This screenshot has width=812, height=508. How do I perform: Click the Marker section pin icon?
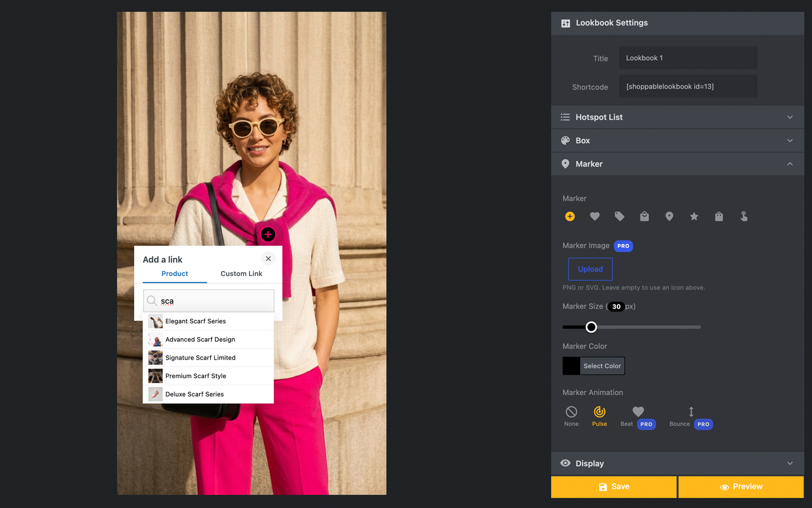[565, 164]
